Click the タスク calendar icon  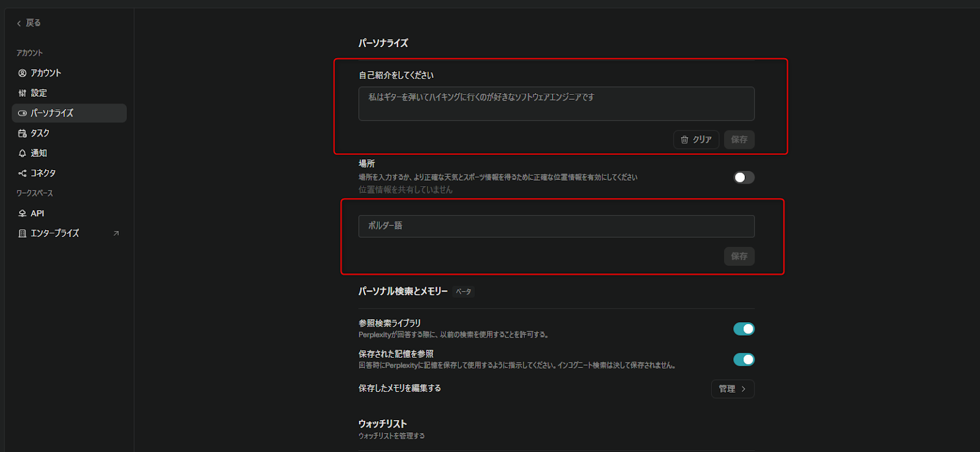tap(23, 134)
